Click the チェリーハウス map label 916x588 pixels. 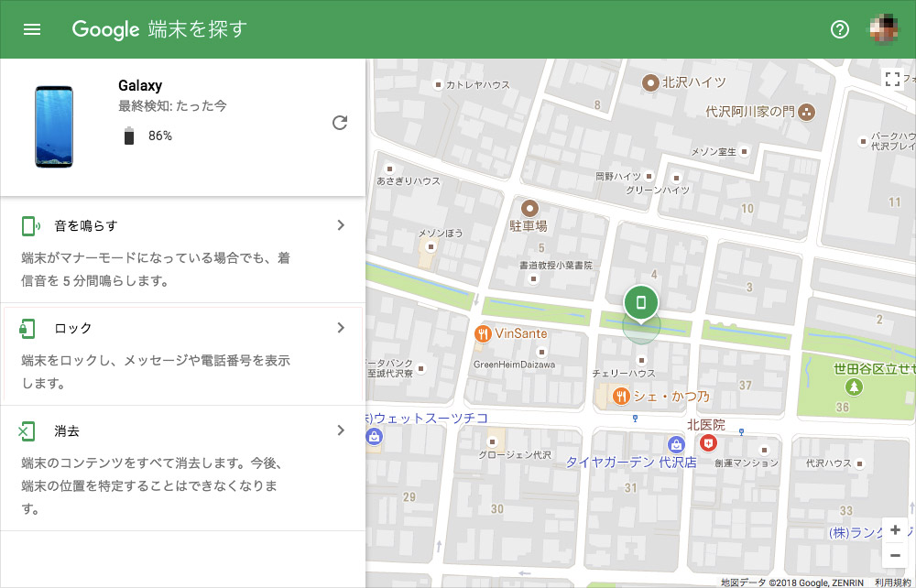pyautogui.click(x=624, y=373)
